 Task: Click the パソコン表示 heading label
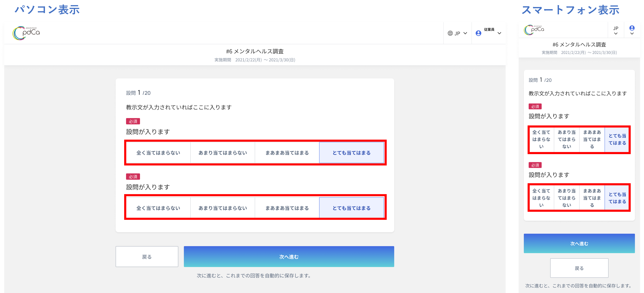[x=47, y=10]
